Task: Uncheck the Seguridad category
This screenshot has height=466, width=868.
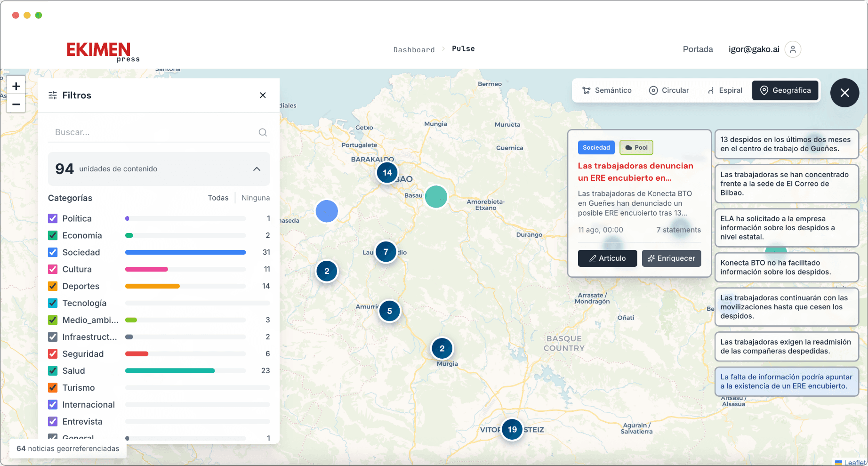Action: [53, 354]
